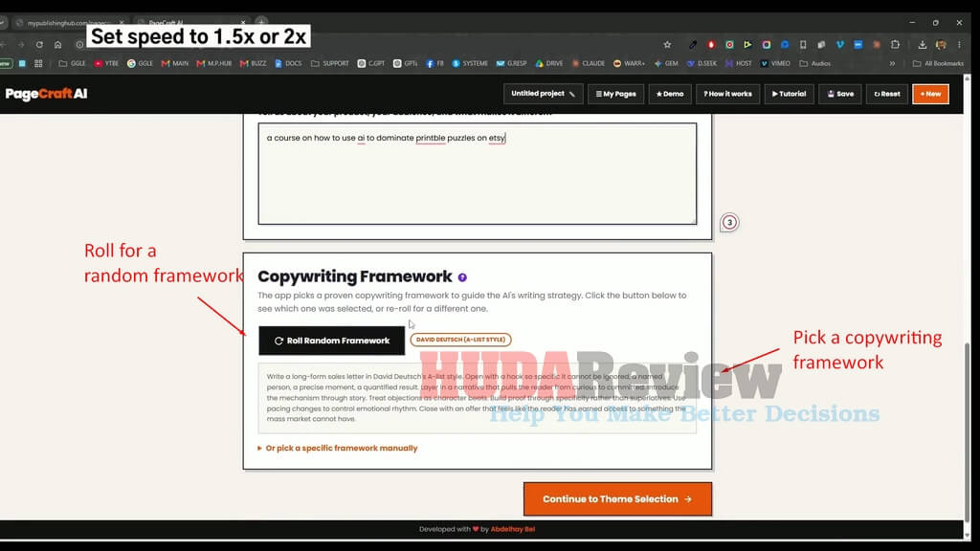Click the purple help icon beside Copywriting Framework
The height and width of the screenshot is (551, 980).
pyautogui.click(x=462, y=277)
